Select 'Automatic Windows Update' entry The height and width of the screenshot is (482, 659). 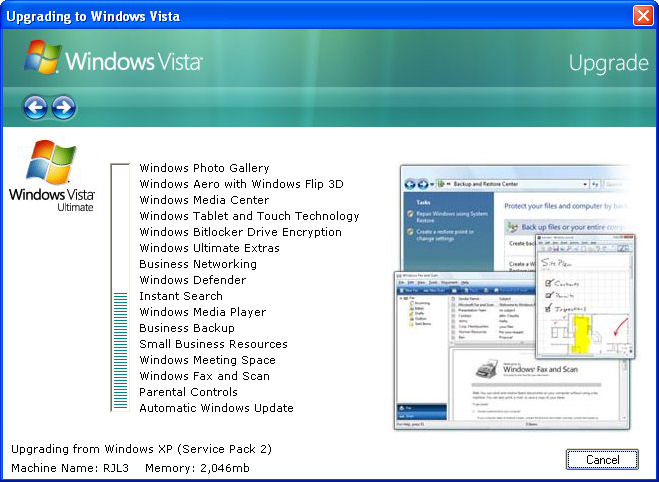coord(216,408)
